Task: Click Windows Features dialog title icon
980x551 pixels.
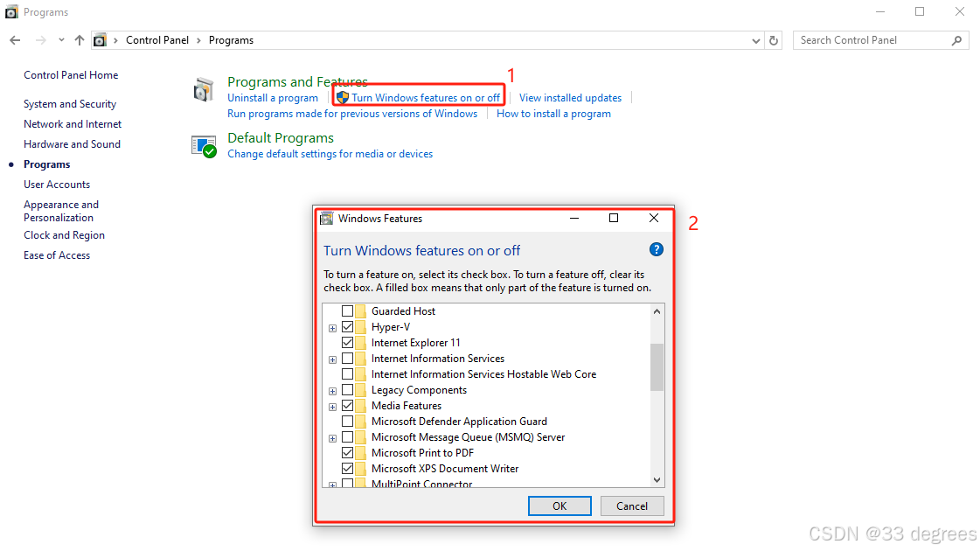Action: click(326, 219)
